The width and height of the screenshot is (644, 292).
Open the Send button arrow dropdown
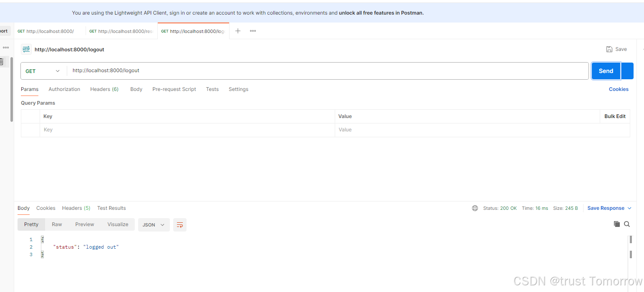pyautogui.click(x=627, y=71)
